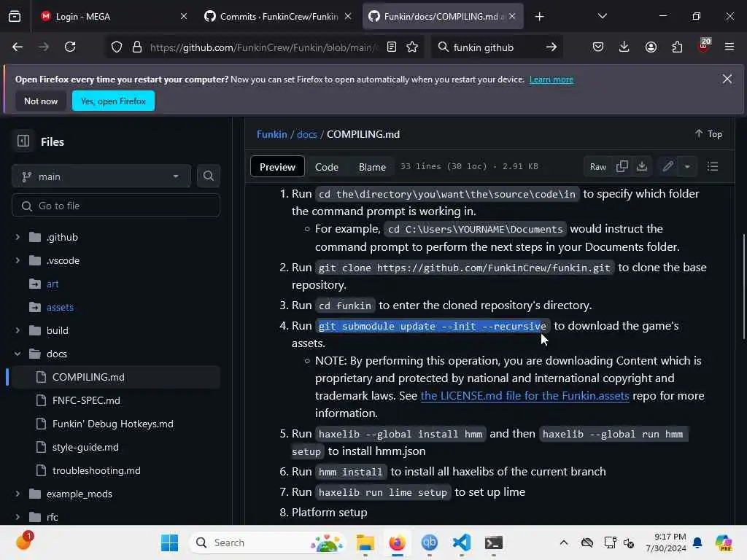Open Funkin breadcrumb link
Image resolution: width=747 pixels, height=560 pixels.
click(272, 134)
